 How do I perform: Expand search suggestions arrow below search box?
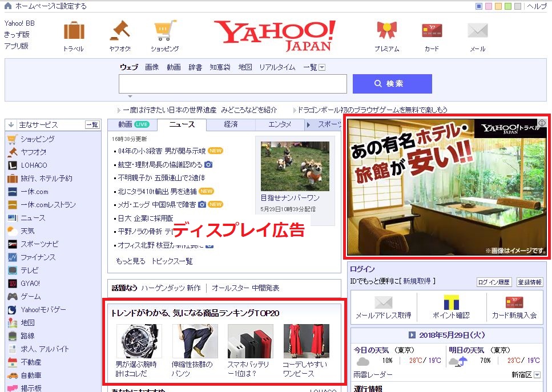click(130, 96)
